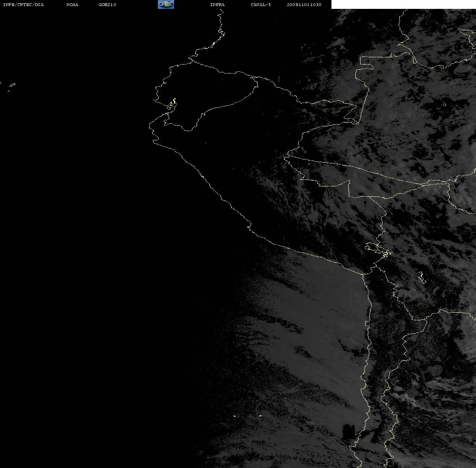This screenshot has width=476, height=468.
Task: Click the INFRA label in header
Action: click(217, 4)
